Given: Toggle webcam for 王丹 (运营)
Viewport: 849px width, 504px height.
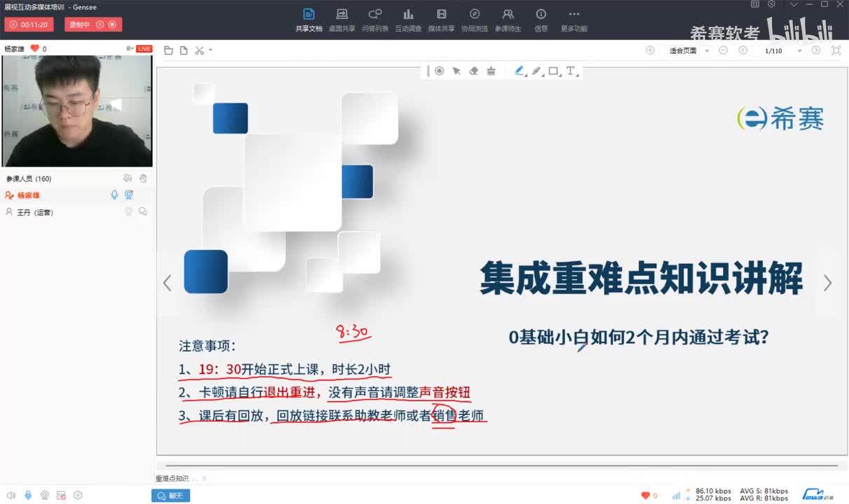Looking at the screenshot, I should pos(129,211).
